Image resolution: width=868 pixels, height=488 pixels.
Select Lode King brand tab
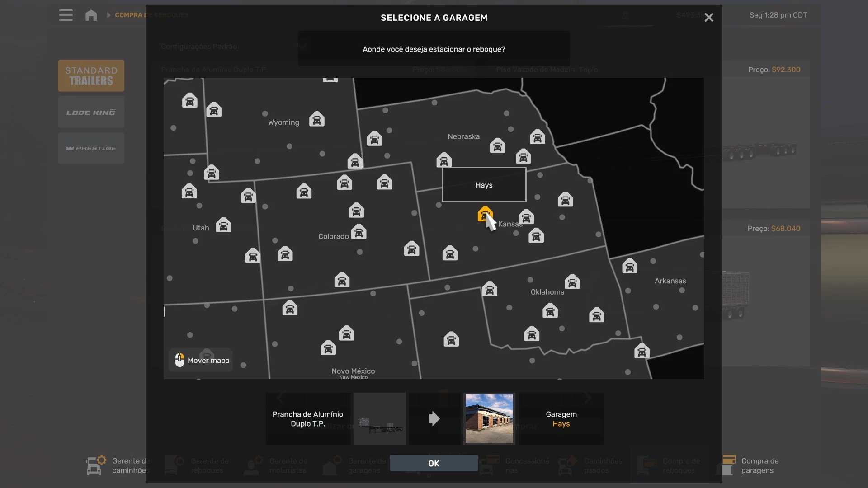91,112
